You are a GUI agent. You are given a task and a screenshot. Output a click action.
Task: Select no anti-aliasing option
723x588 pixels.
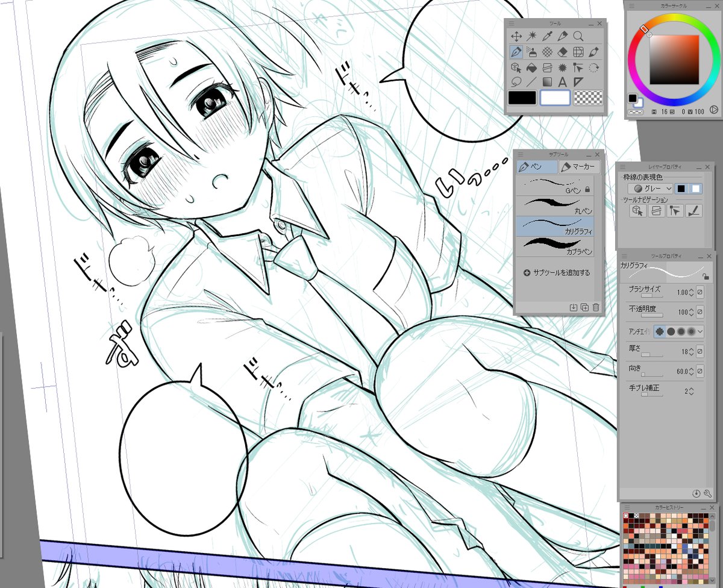click(x=660, y=331)
